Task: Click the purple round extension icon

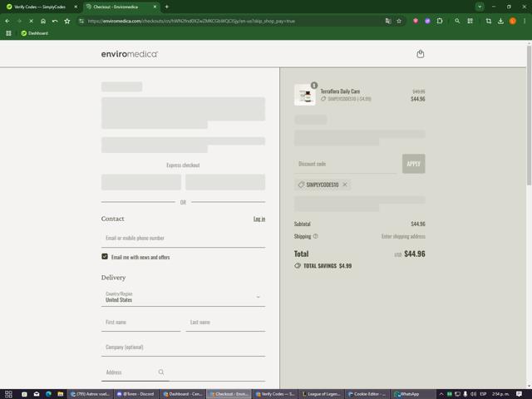Action: (x=427, y=21)
